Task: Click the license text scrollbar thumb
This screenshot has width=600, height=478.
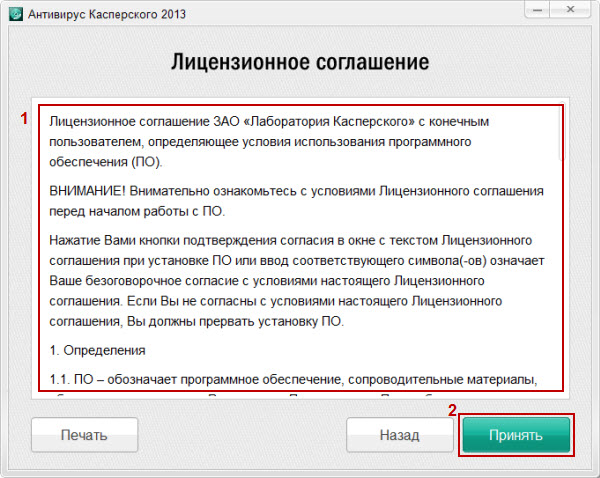Action: click(x=563, y=132)
